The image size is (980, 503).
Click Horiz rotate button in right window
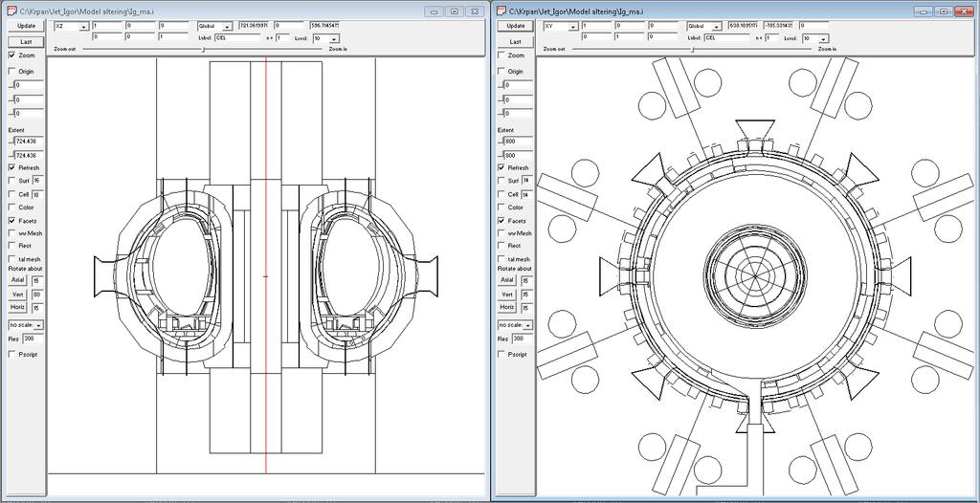[x=507, y=307]
